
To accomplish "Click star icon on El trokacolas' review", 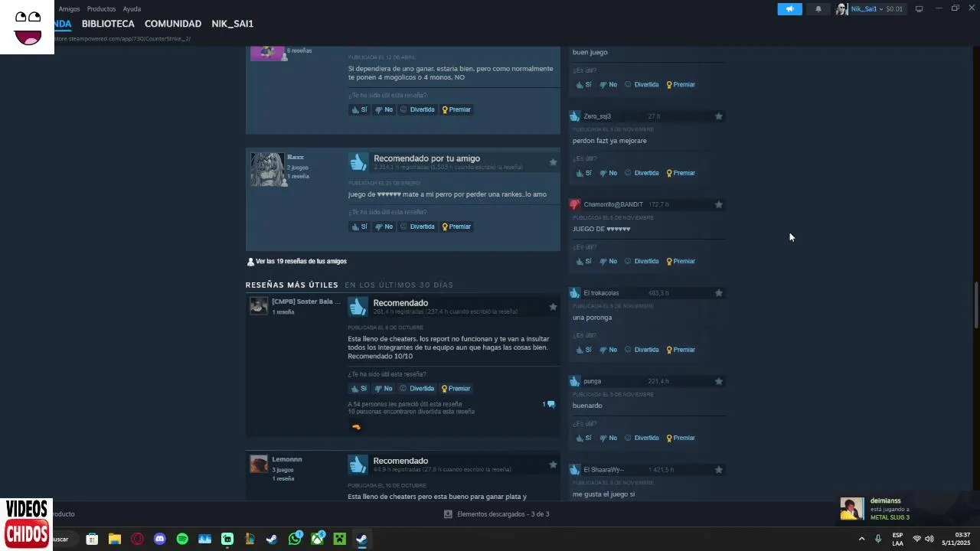I will [x=718, y=293].
